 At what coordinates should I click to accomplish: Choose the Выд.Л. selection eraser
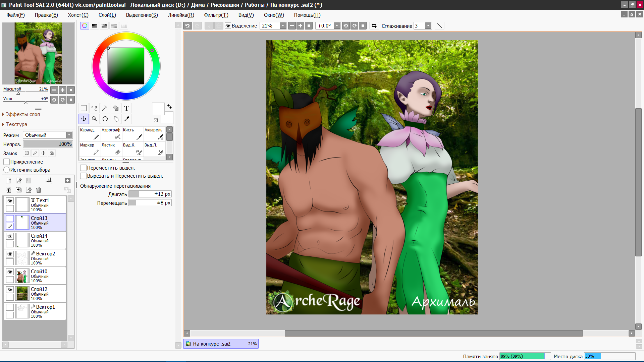click(154, 149)
